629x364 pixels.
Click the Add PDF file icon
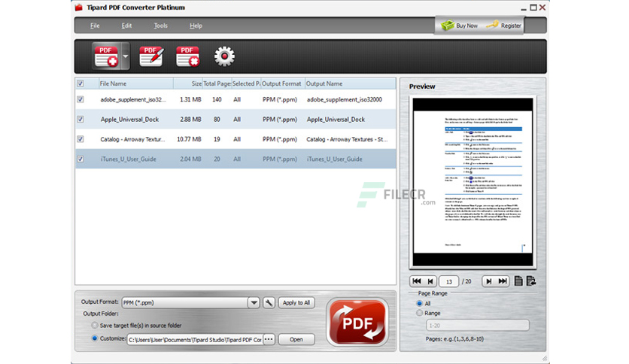106,56
